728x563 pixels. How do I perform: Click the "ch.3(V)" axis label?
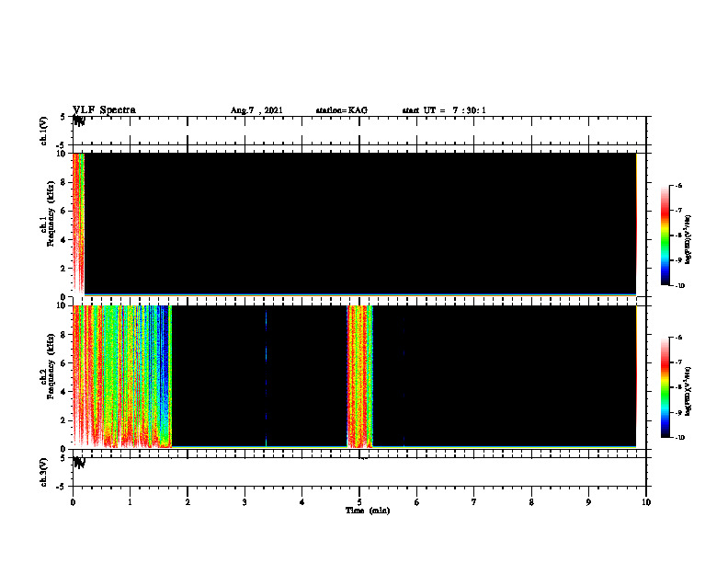click(44, 472)
